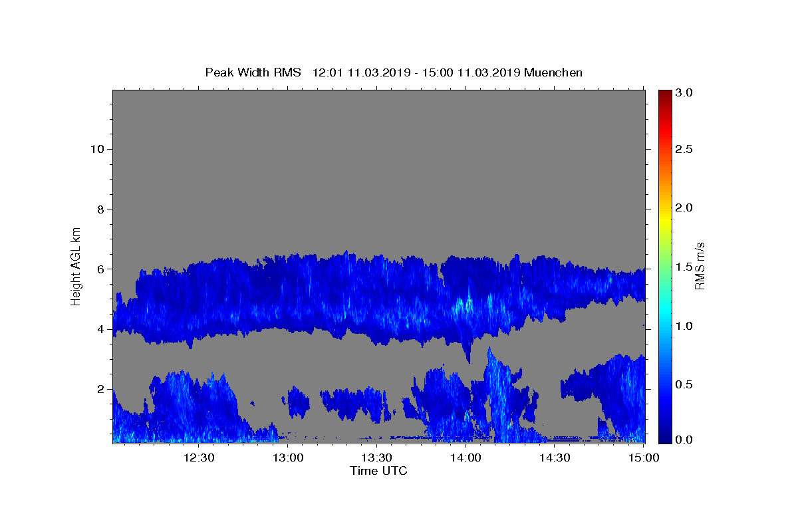The height and width of the screenshot is (532, 798).
Task: Click the colorbar value 1.0
Action: click(x=684, y=326)
